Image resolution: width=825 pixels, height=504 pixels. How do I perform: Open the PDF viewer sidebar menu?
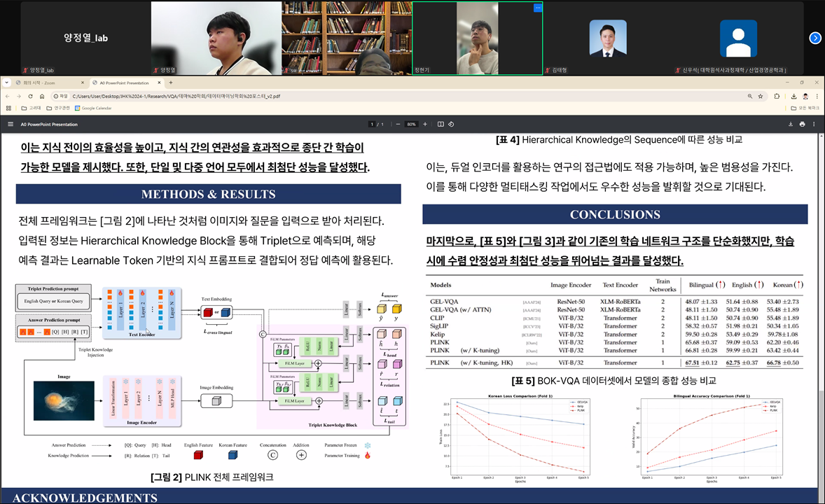point(10,124)
